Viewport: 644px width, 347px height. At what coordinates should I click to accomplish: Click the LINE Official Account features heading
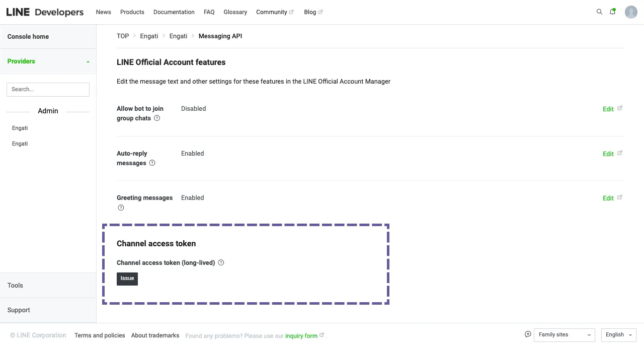point(171,62)
